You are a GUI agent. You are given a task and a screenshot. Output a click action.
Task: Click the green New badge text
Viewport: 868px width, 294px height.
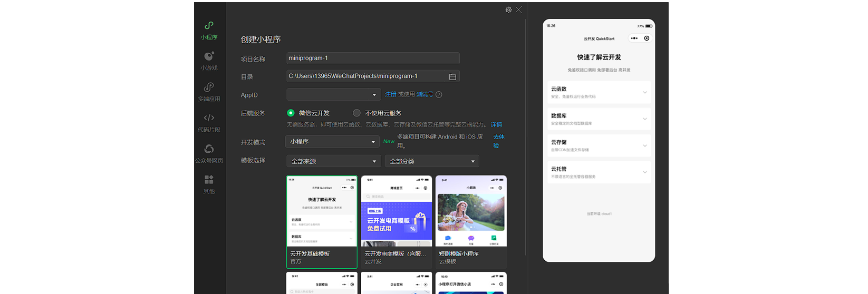click(x=389, y=142)
